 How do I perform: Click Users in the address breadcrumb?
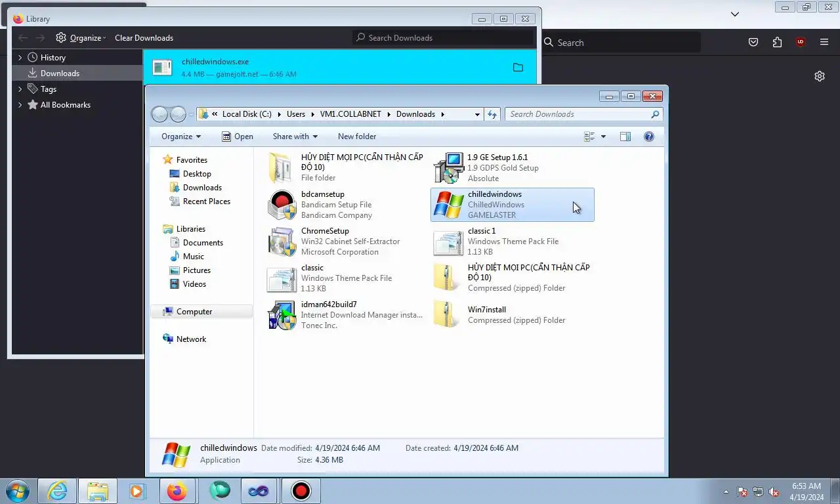(296, 114)
